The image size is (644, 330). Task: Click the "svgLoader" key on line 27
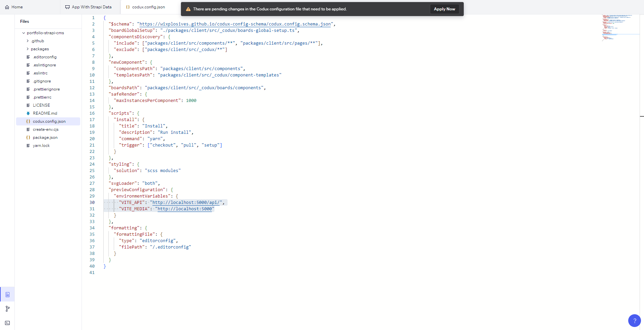[x=123, y=183]
